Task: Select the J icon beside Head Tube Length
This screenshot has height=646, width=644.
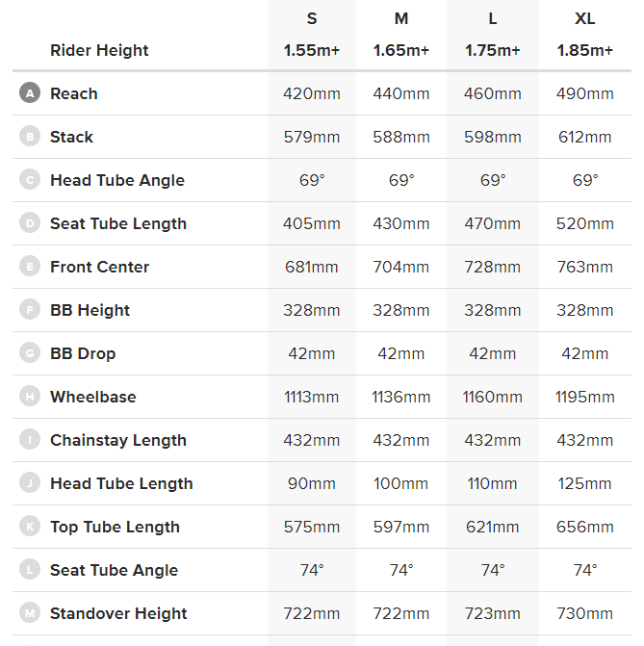Action: tap(30, 483)
